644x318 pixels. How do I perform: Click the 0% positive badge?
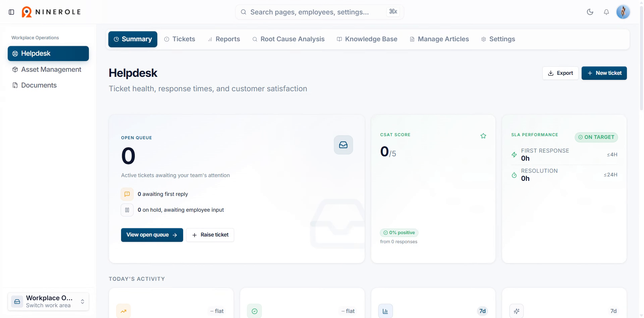(x=399, y=233)
